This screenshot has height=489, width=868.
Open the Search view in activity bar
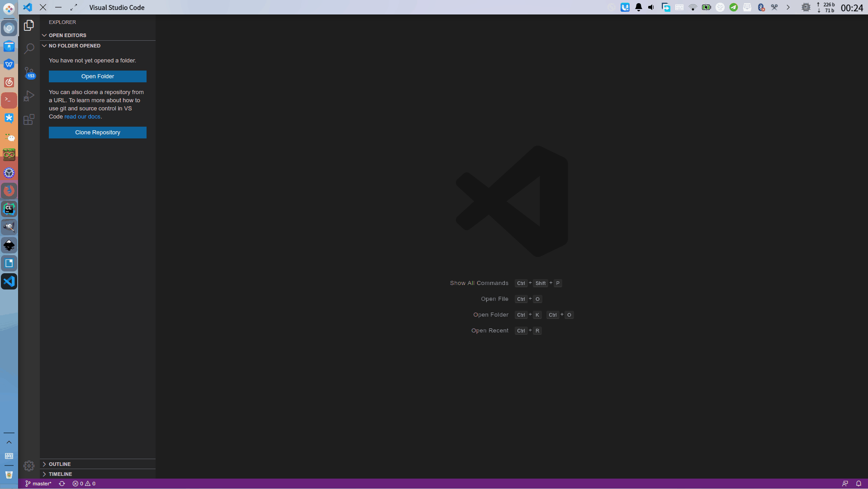[x=29, y=48]
